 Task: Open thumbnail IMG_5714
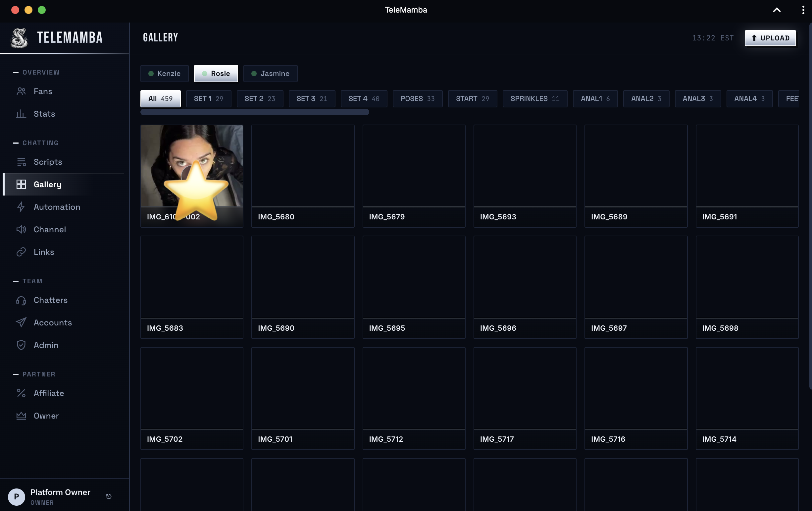[747, 399]
